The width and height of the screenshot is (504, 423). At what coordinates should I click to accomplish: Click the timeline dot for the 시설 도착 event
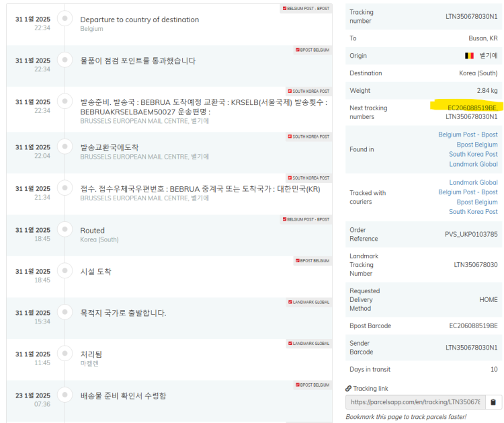65,272
